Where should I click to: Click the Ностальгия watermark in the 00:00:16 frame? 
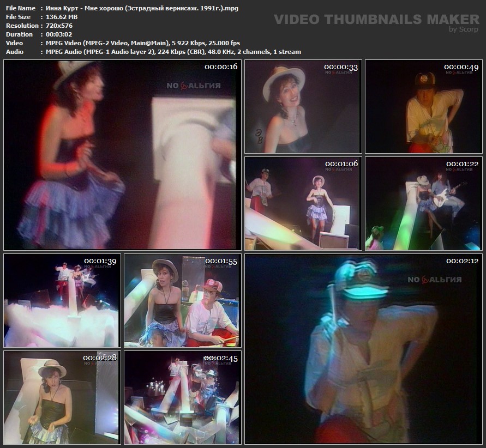click(x=193, y=85)
